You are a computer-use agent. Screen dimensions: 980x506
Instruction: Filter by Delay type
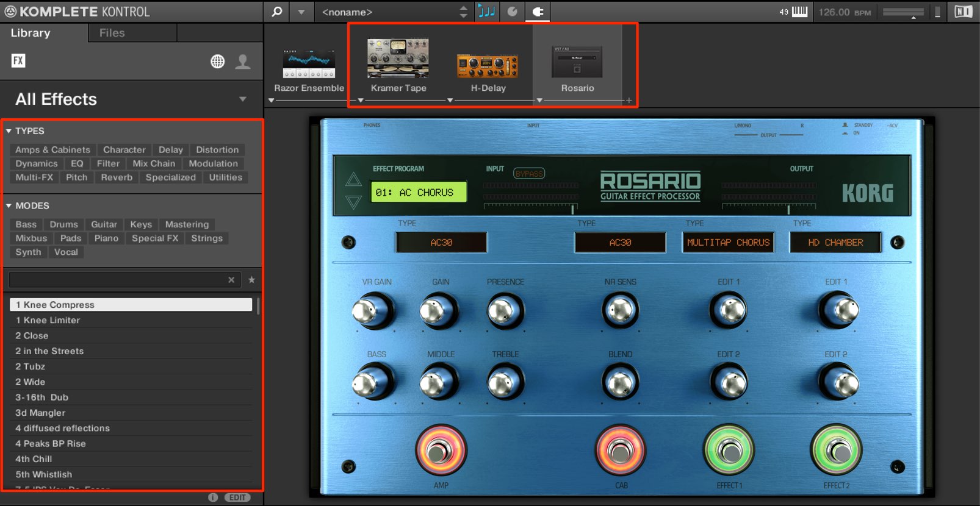[171, 150]
